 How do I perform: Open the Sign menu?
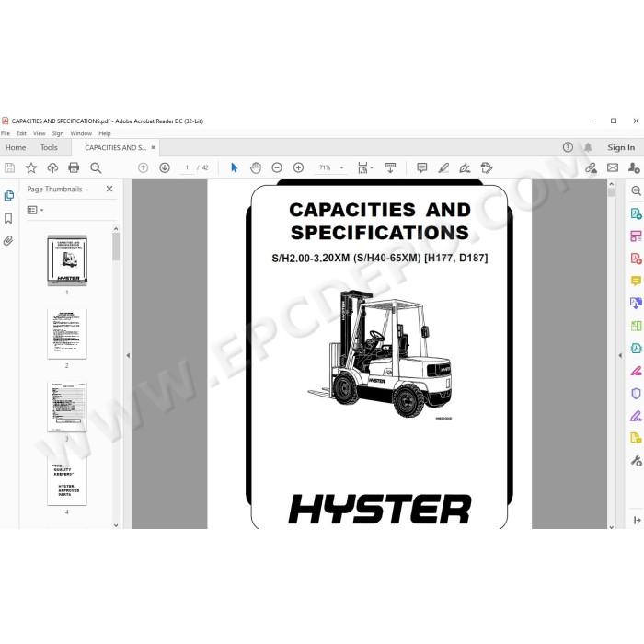tap(58, 133)
